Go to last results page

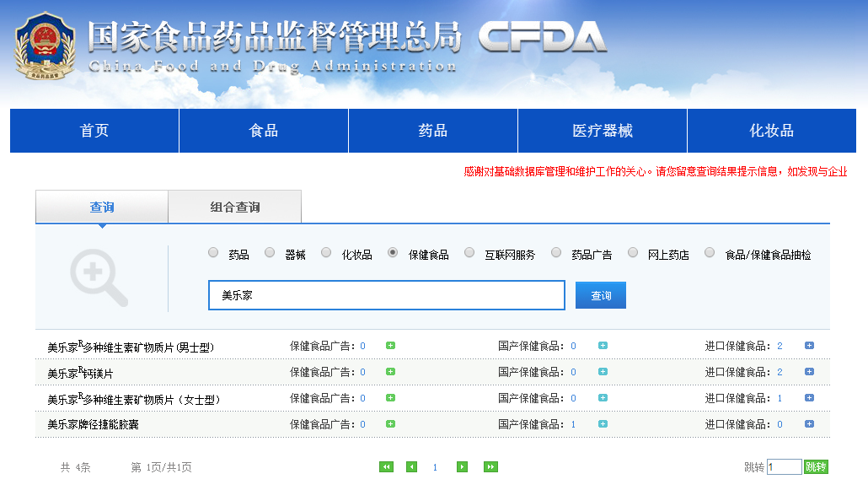point(490,466)
